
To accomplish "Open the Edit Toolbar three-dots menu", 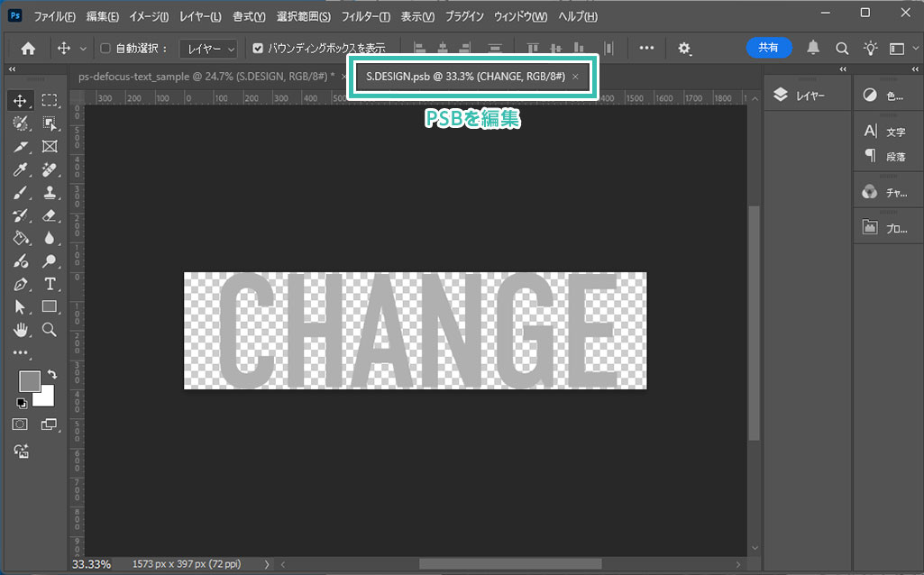I will [x=20, y=353].
